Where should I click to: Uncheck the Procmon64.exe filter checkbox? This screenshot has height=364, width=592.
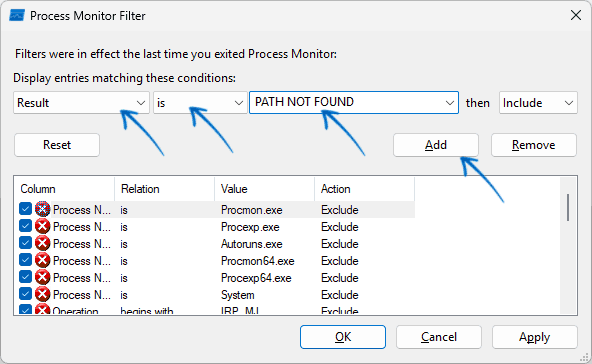25,260
